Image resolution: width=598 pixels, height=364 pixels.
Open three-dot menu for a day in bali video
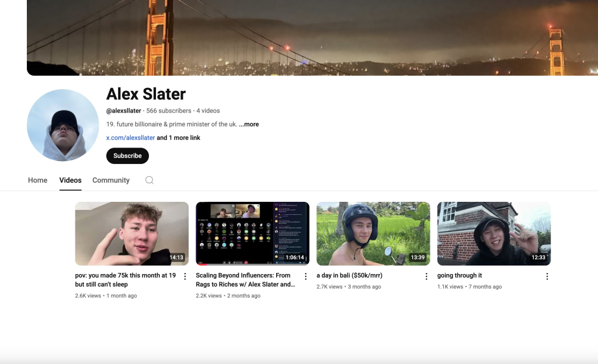pos(426,276)
